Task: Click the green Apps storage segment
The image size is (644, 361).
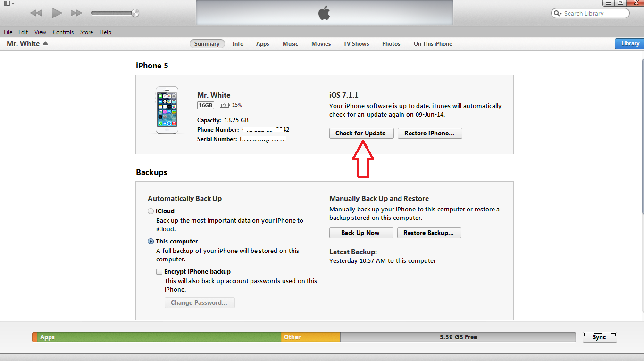Action: tap(159, 337)
